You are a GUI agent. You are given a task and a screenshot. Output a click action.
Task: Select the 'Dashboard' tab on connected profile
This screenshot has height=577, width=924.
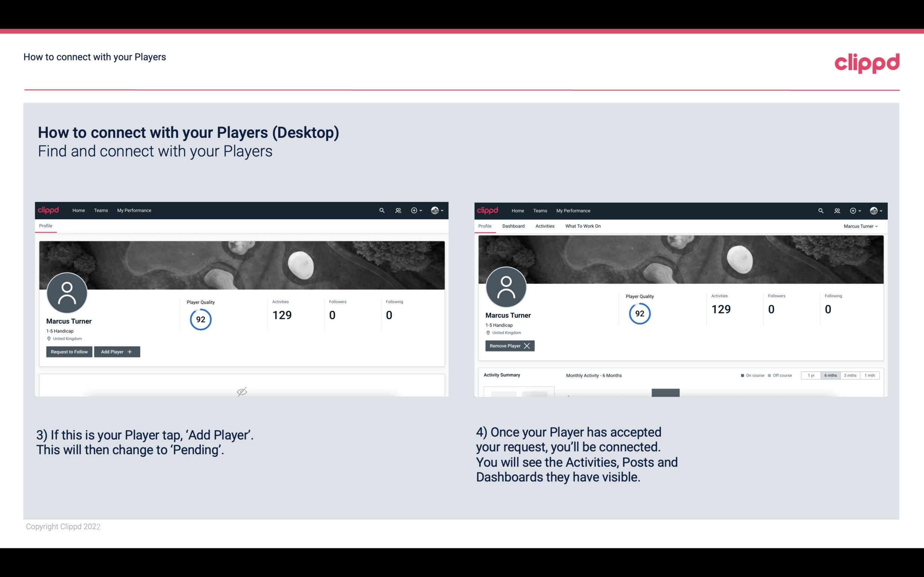(x=513, y=226)
